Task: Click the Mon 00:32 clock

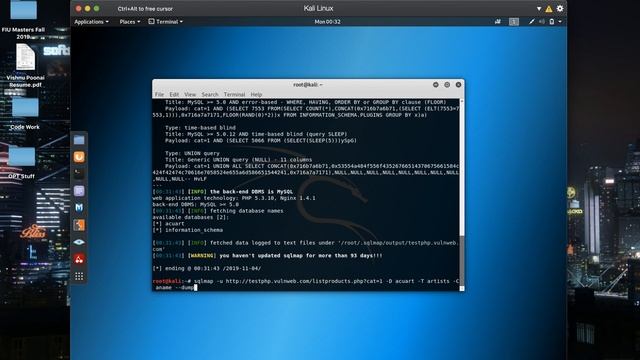Action: (x=327, y=22)
